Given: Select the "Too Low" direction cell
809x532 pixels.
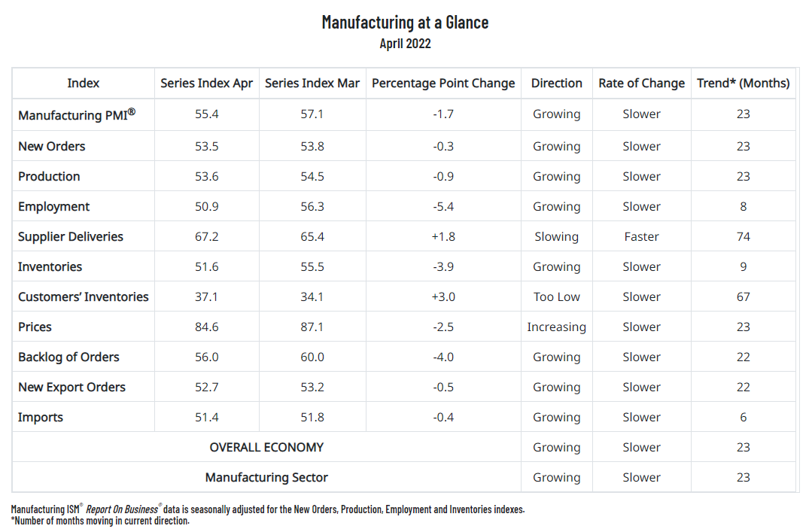Looking at the screenshot, I should click(x=556, y=297).
